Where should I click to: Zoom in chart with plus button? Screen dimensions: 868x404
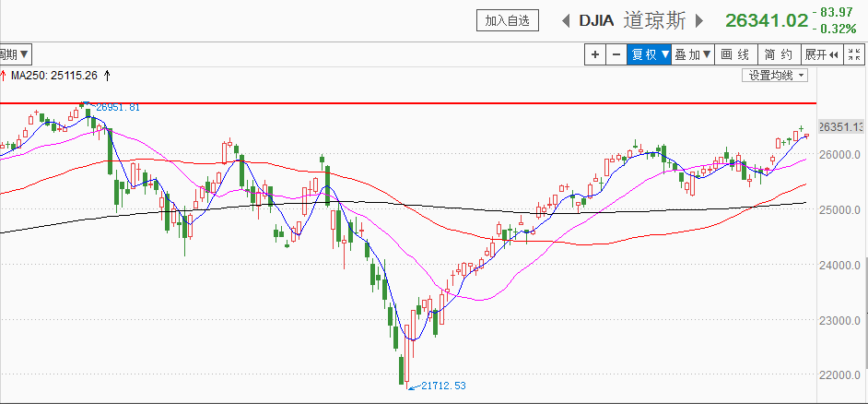coord(595,54)
